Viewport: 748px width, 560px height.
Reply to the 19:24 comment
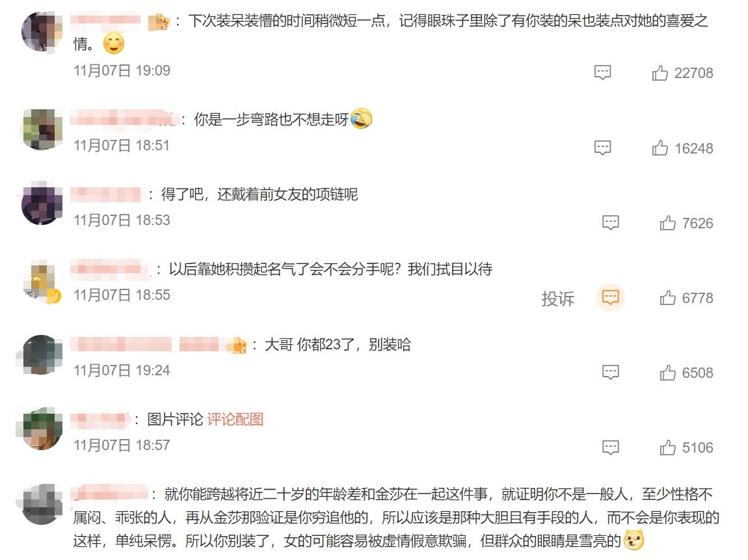tap(611, 372)
